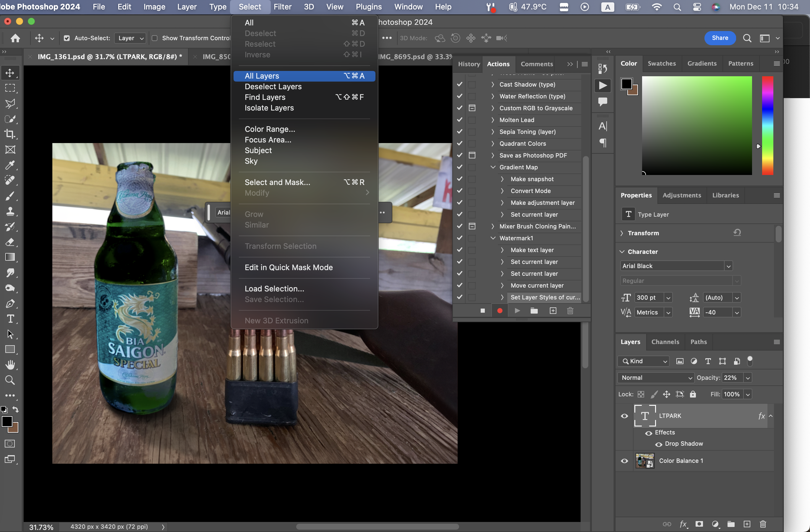Select the Eyedropper tool
The width and height of the screenshot is (810, 532).
pos(10,165)
